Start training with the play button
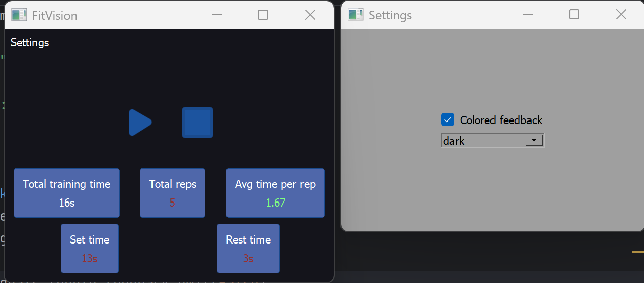Screen dimensions: 644x283 pyautogui.click(x=140, y=123)
